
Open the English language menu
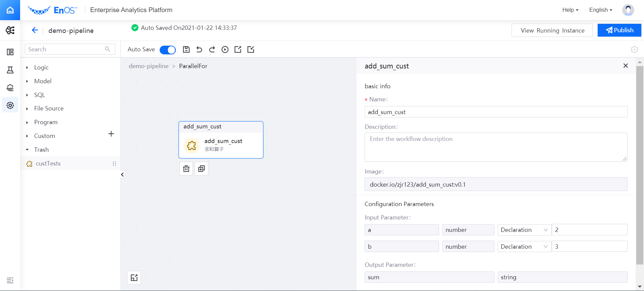(x=601, y=10)
